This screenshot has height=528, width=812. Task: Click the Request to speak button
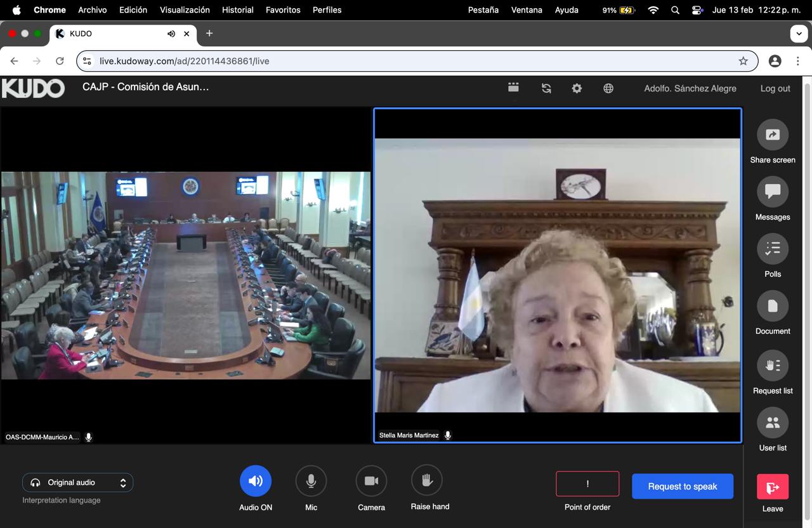(683, 487)
